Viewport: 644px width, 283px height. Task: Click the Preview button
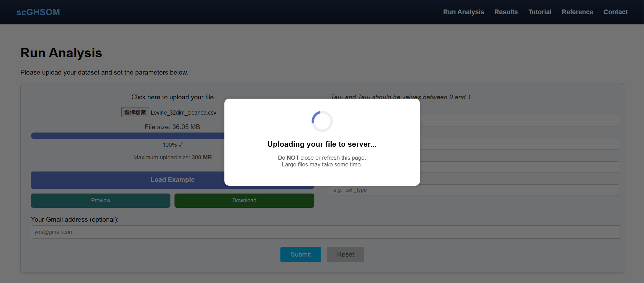(x=100, y=201)
